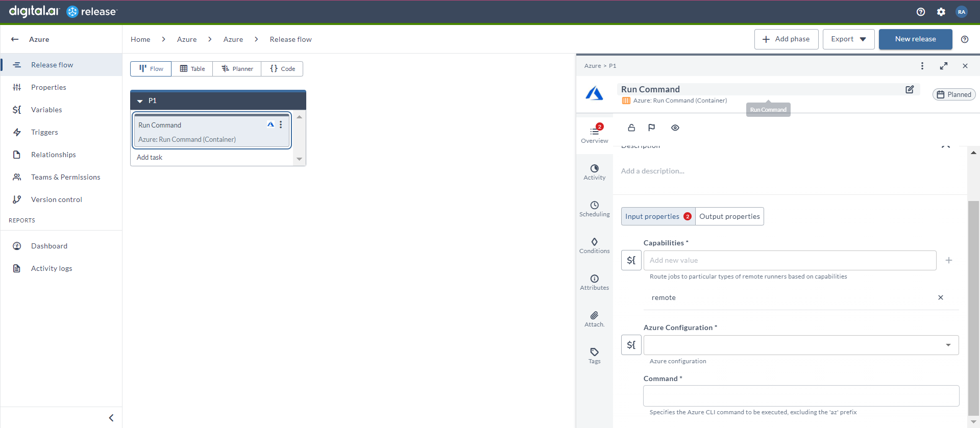Image resolution: width=980 pixels, height=428 pixels.
Task: Click panel scrollbar down arrow
Action: click(973, 422)
